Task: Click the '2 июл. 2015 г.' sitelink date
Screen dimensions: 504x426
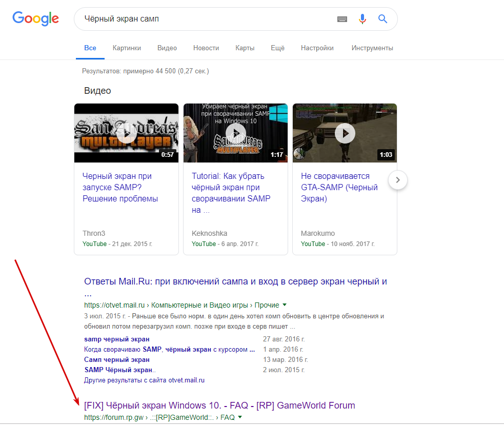Action: 284,370
